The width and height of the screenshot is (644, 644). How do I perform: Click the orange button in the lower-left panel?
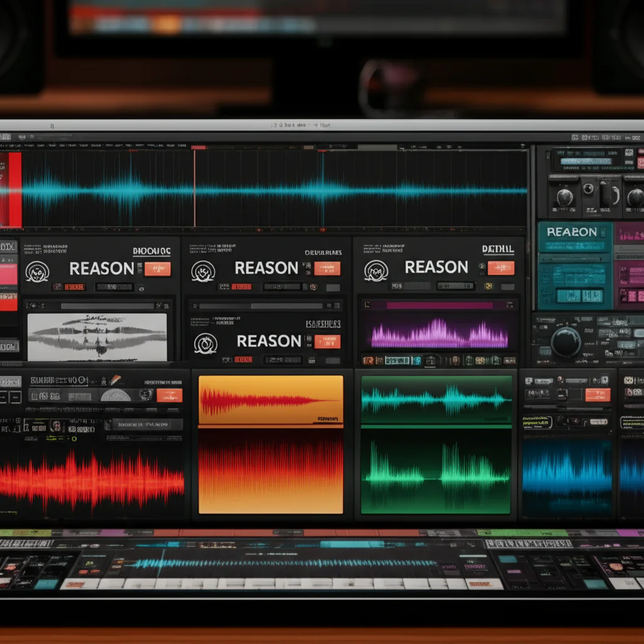tap(169, 395)
